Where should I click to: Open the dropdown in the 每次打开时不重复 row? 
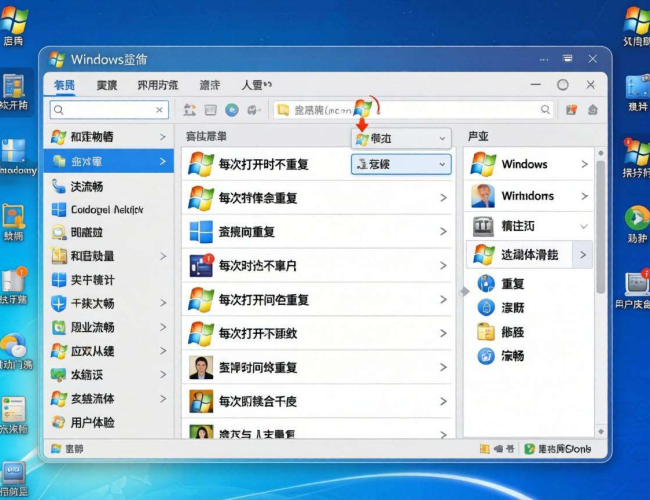pyautogui.click(x=401, y=164)
